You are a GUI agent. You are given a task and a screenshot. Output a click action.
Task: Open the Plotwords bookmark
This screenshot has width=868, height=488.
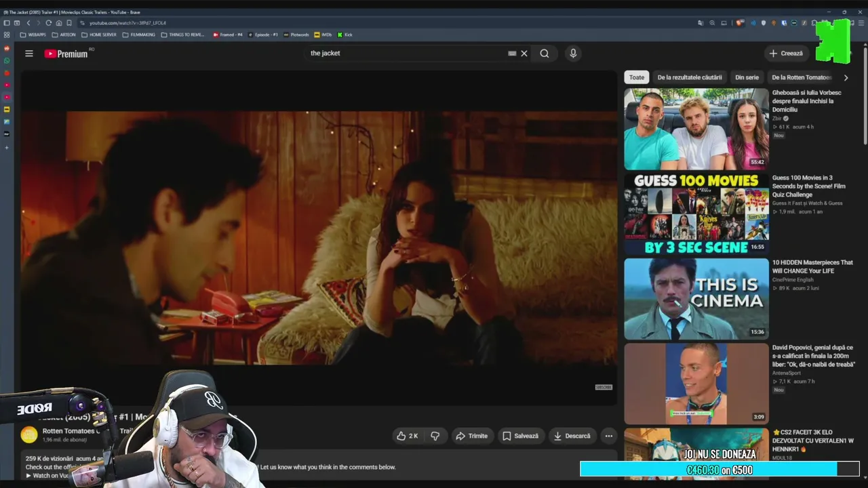click(x=296, y=35)
